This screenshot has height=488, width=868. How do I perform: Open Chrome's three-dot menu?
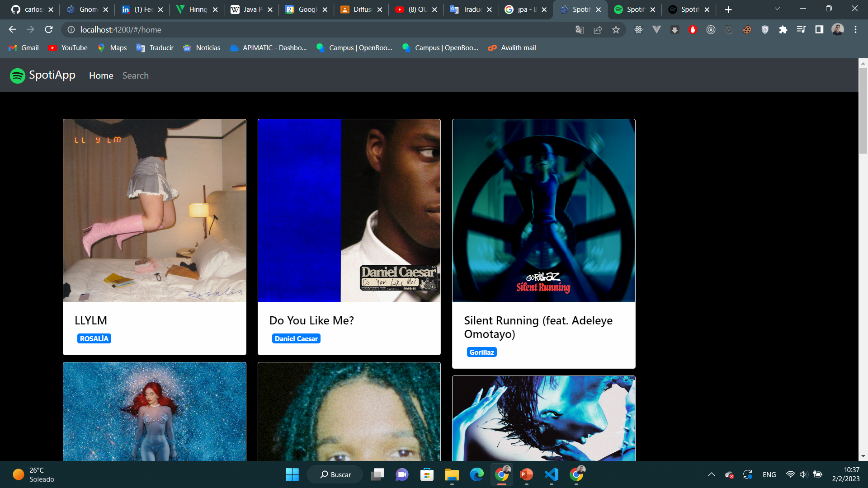click(x=855, y=30)
